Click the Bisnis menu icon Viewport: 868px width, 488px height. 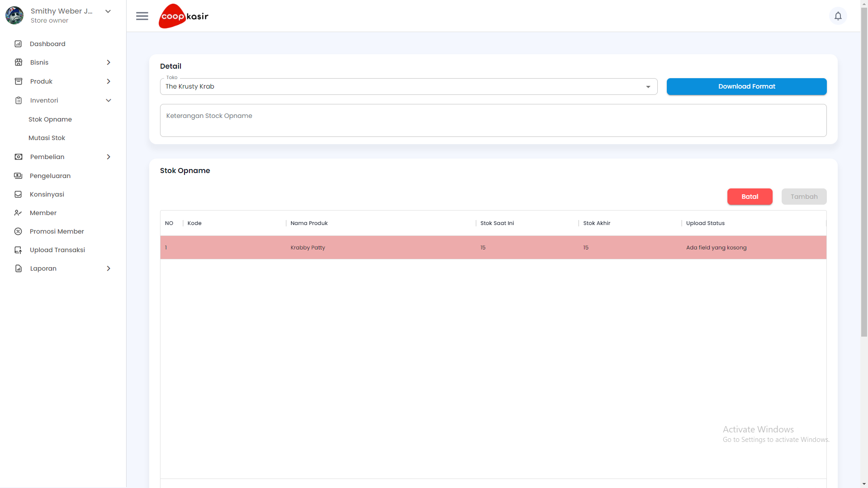pyautogui.click(x=18, y=62)
